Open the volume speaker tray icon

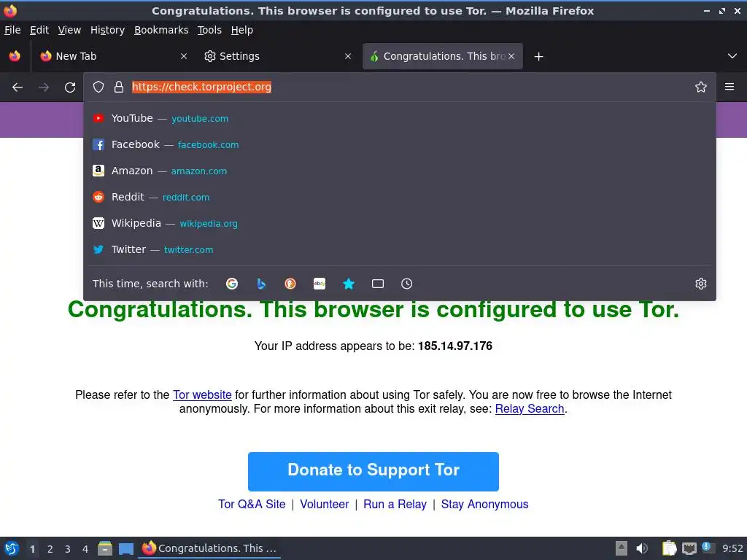click(642, 548)
